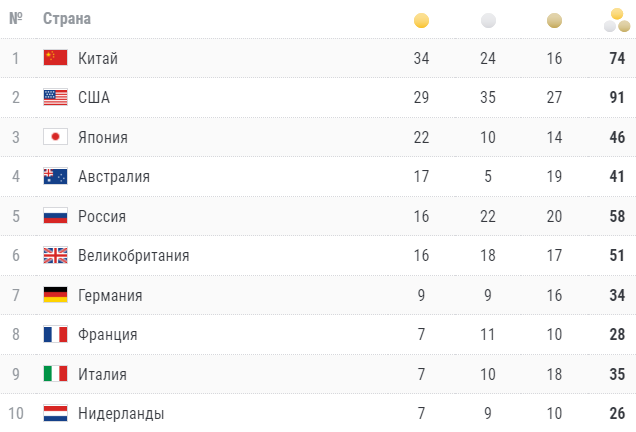Click the "№" column header
The image size is (636, 432).
(15, 19)
